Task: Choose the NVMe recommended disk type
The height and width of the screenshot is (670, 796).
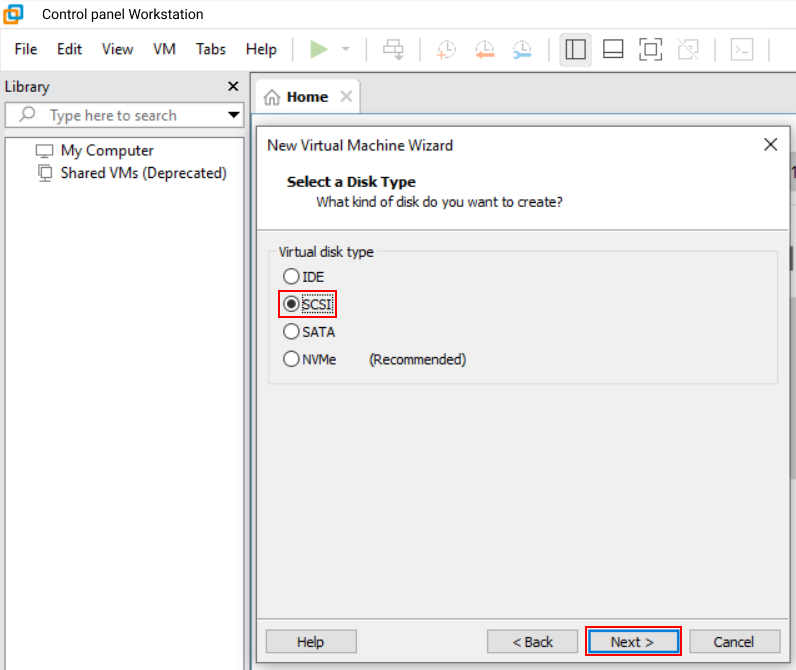Action: (291, 359)
